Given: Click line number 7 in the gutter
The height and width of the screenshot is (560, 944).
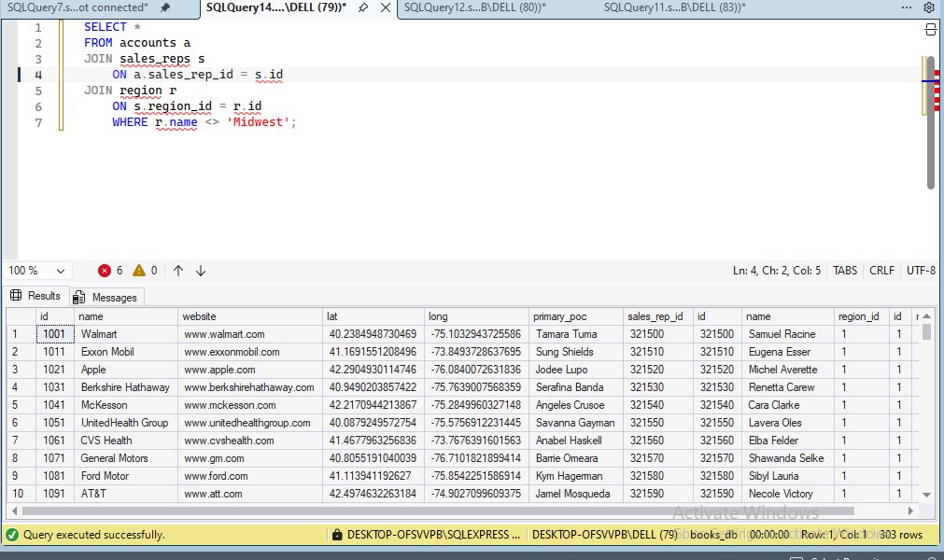Looking at the screenshot, I should (x=38, y=122).
